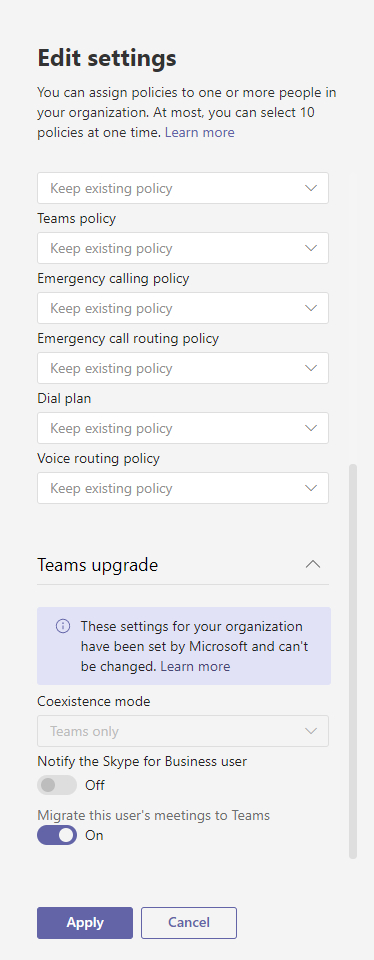Click the chevron on Dial plan dropdown
Screen dimensions: 374x960
[311, 428]
